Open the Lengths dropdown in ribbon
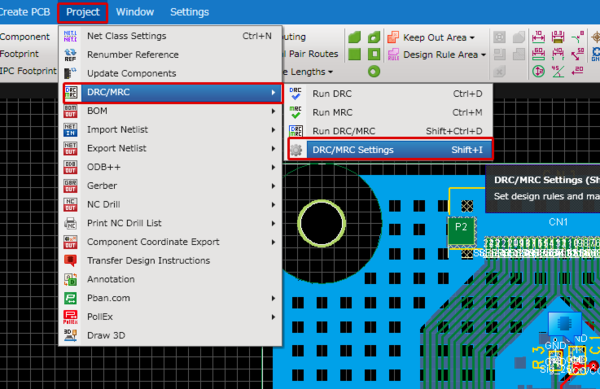This screenshot has height=389, width=600. 330,72
